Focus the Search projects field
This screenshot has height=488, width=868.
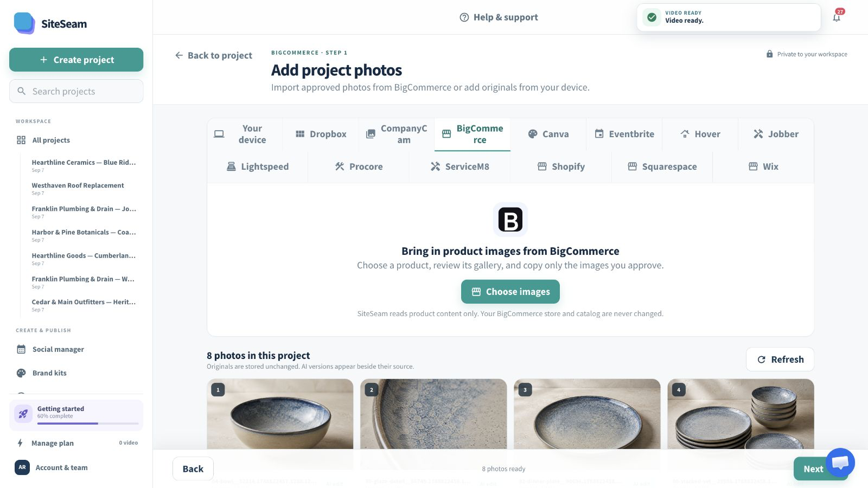point(76,91)
